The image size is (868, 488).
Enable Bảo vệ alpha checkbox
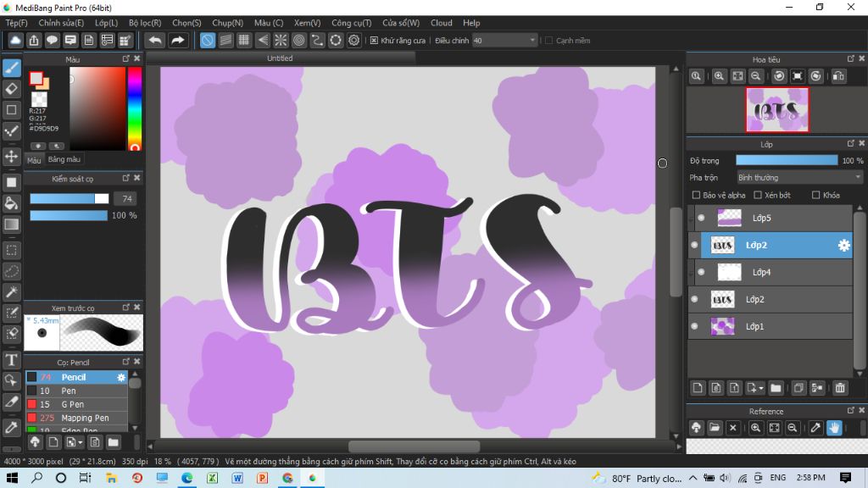point(697,196)
